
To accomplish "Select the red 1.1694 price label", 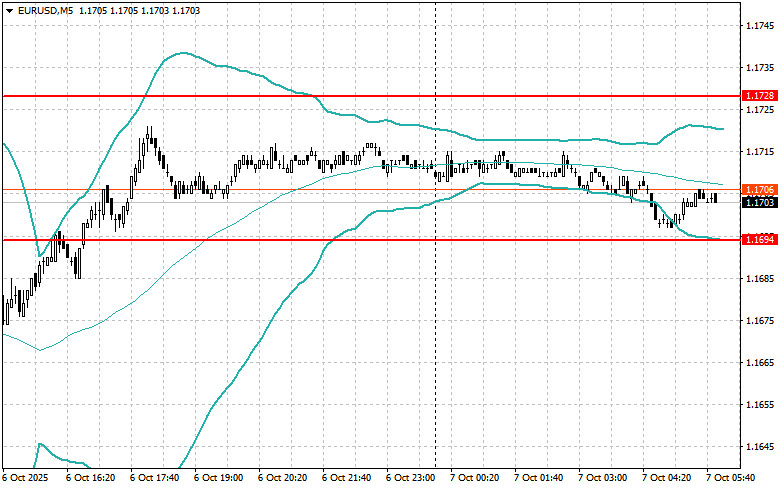I will tap(760, 240).
